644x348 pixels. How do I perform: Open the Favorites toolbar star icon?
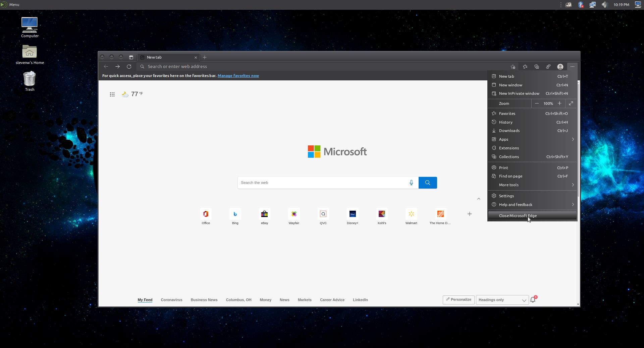(x=525, y=67)
